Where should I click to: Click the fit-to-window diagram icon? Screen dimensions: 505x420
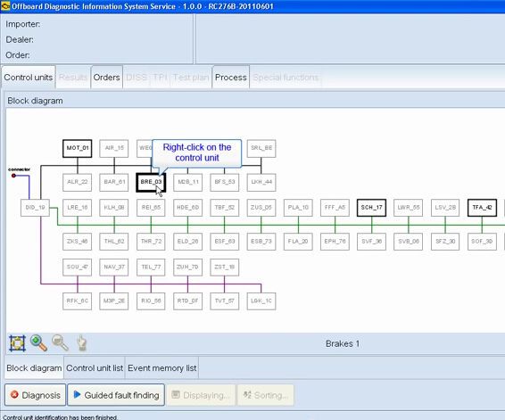(17, 343)
